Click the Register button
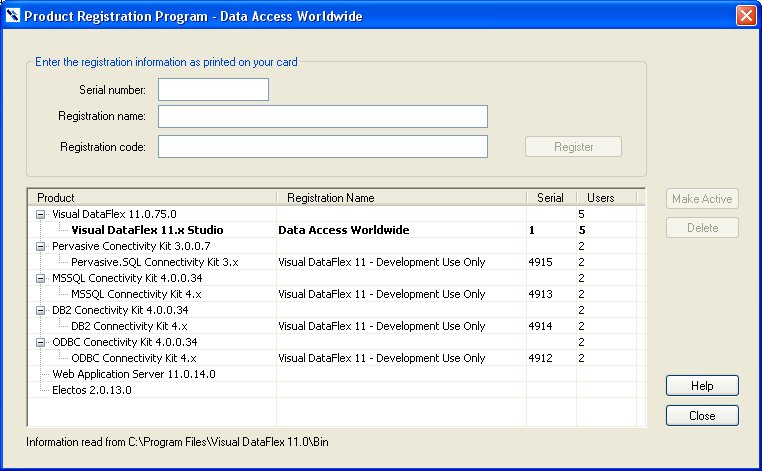762x471 pixels. coord(573,147)
